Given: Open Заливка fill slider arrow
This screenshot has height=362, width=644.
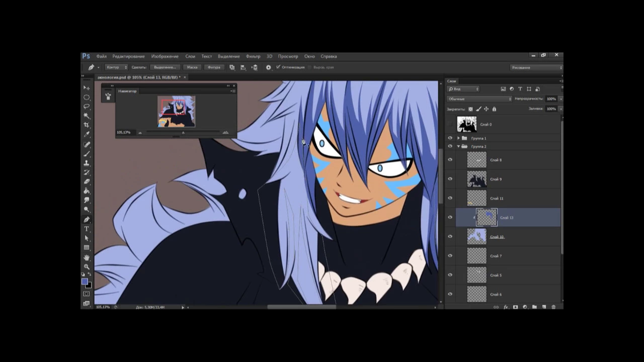Looking at the screenshot, I should coord(560,109).
